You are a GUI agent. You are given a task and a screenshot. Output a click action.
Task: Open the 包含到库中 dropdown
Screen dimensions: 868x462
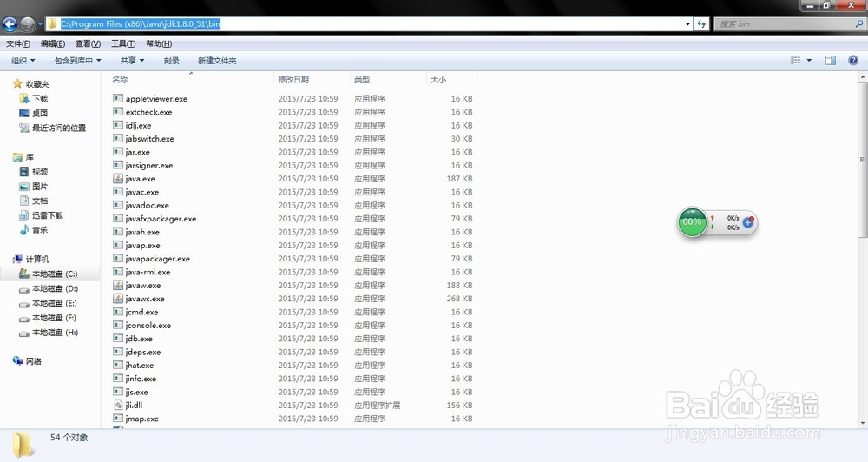click(77, 61)
